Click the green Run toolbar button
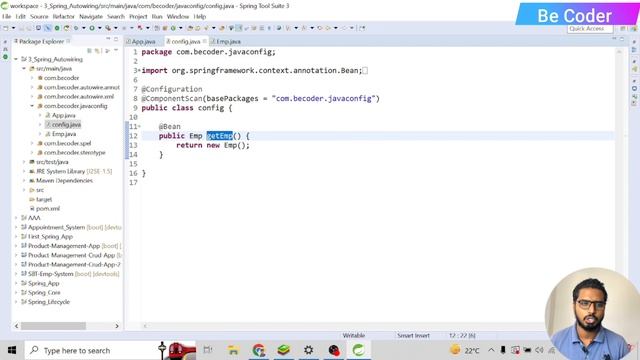This screenshot has height=360, width=640. [x=92, y=28]
